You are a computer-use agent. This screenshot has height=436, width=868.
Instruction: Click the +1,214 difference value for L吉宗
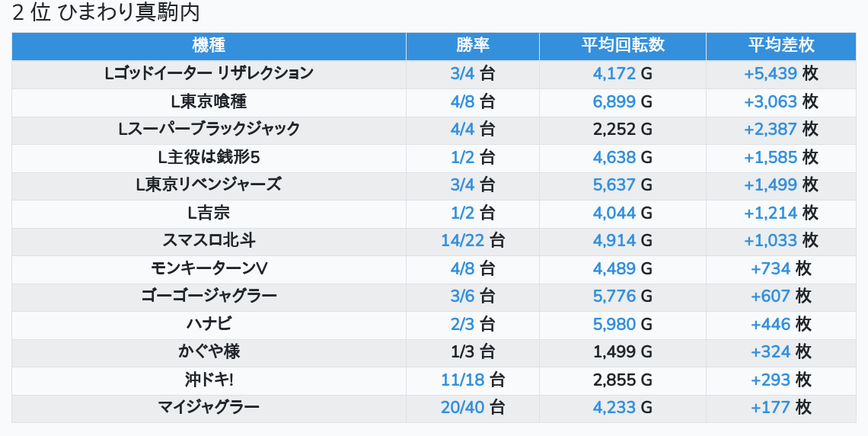(x=771, y=213)
